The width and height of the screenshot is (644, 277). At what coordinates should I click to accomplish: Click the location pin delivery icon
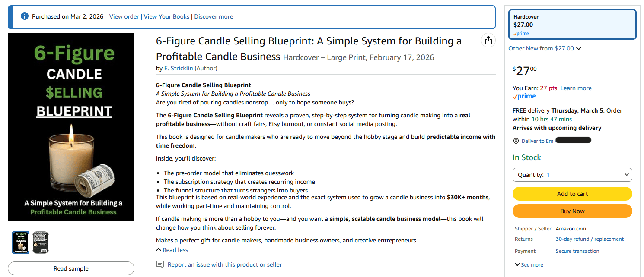516,141
